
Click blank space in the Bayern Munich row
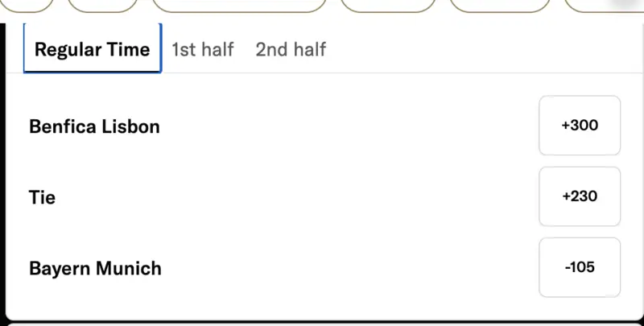pos(346,268)
